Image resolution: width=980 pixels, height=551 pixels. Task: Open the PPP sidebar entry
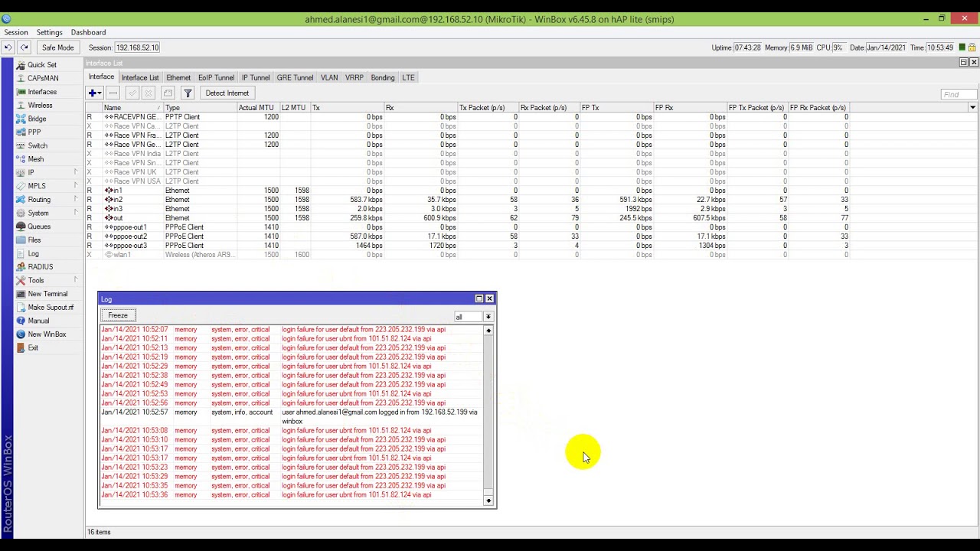pyautogui.click(x=34, y=132)
